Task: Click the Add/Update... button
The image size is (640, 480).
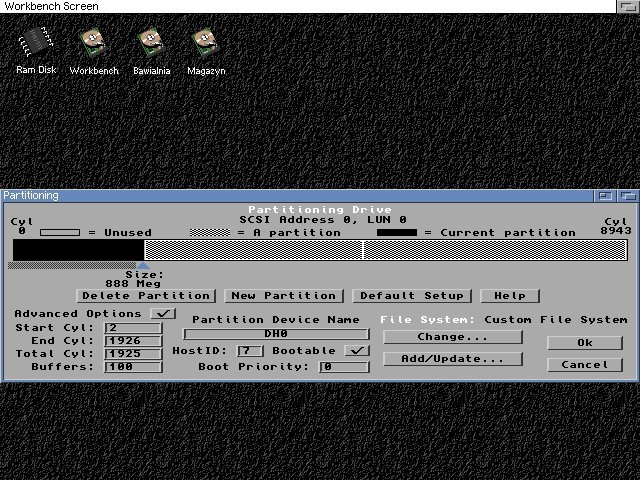Action: click(x=453, y=359)
